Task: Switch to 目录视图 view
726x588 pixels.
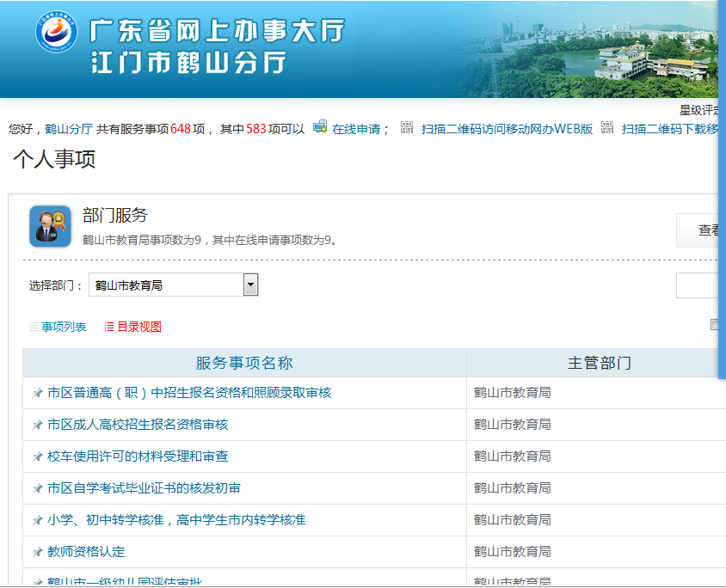Action: click(x=139, y=327)
